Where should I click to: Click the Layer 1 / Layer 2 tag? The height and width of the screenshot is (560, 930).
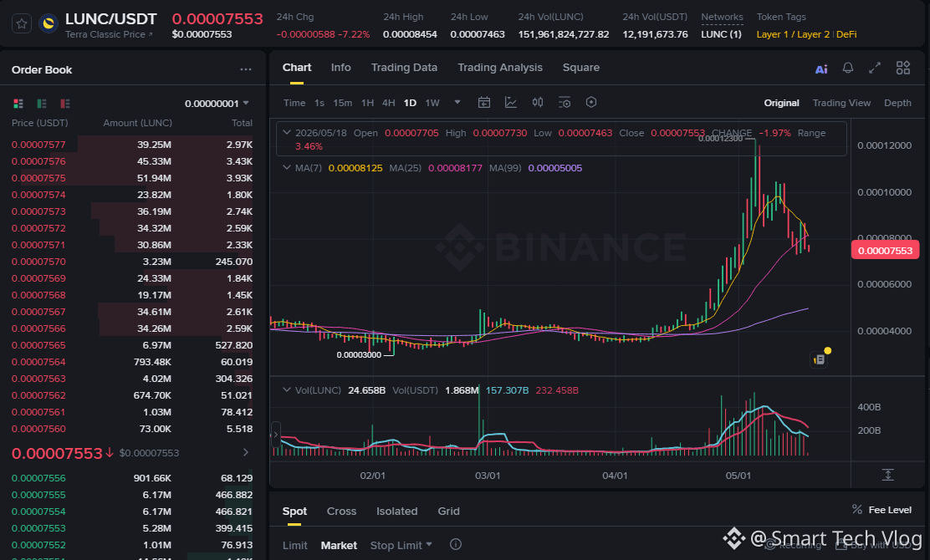click(x=793, y=34)
